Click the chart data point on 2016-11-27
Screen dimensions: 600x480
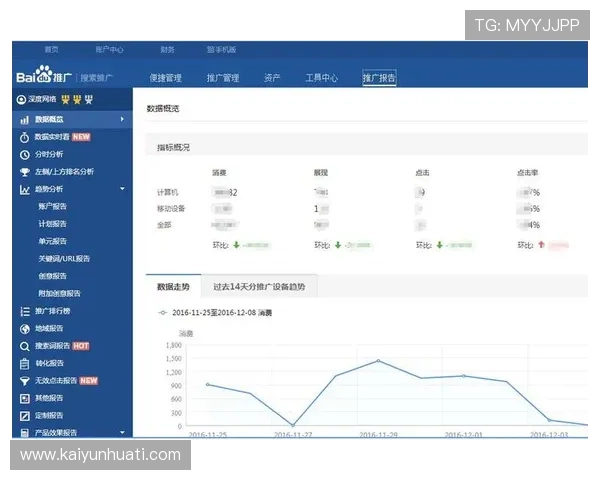[x=293, y=425]
